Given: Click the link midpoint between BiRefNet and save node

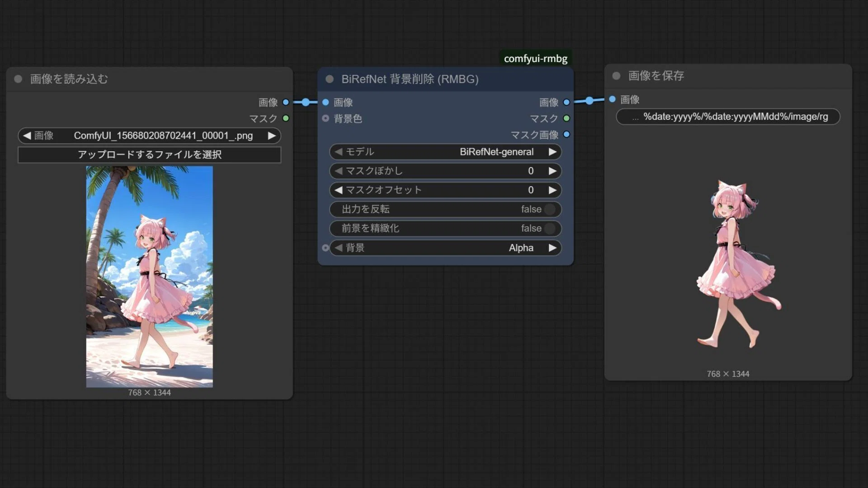Looking at the screenshot, I should [x=590, y=101].
